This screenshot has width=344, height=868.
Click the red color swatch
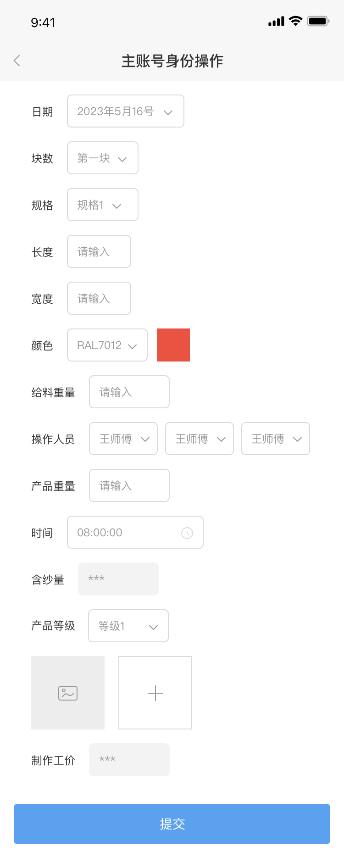(173, 345)
